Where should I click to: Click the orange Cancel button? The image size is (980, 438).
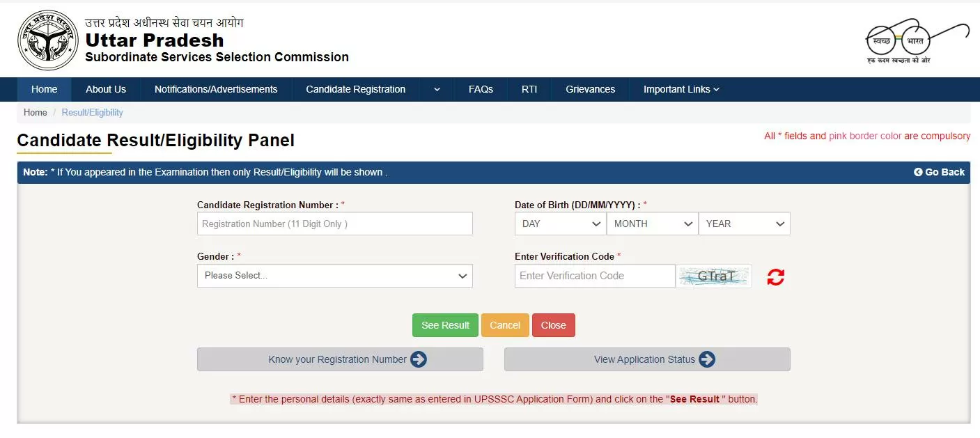point(505,325)
